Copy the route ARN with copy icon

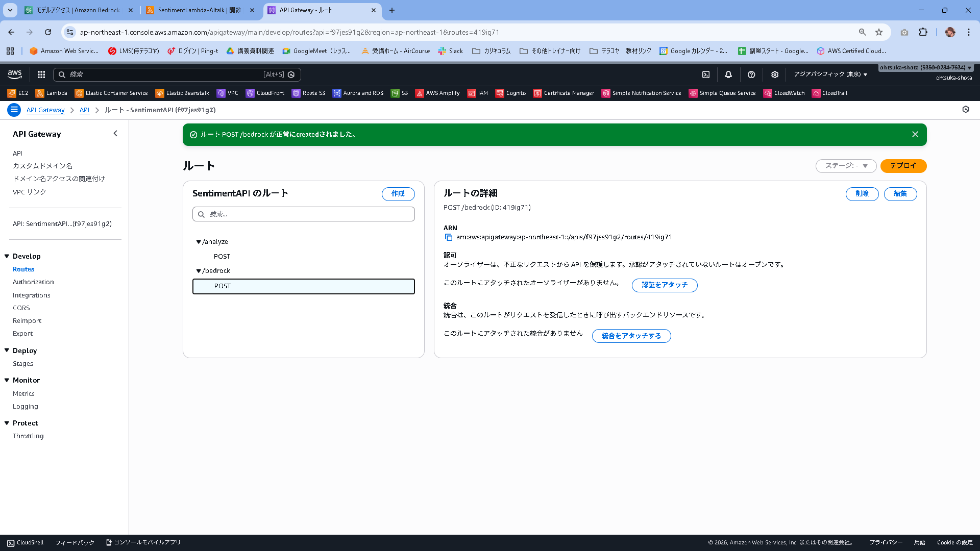(449, 237)
